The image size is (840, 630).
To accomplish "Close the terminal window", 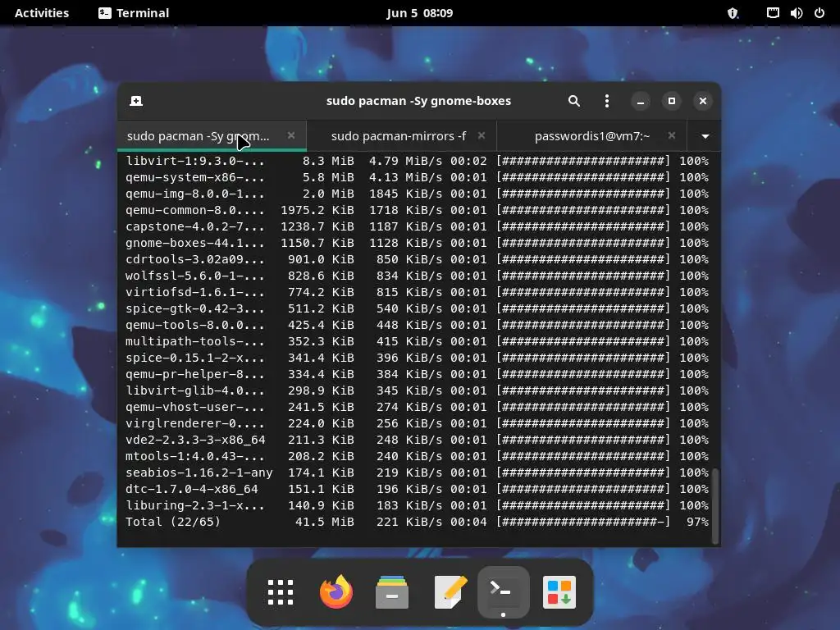I will click(702, 101).
